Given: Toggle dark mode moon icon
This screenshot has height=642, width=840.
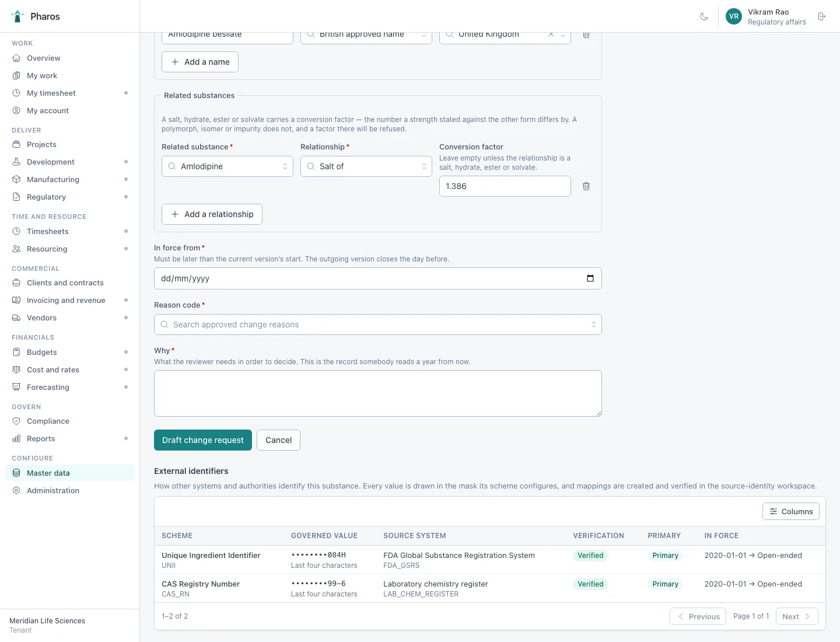Looking at the screenshot, I should [x=704, y=16].
